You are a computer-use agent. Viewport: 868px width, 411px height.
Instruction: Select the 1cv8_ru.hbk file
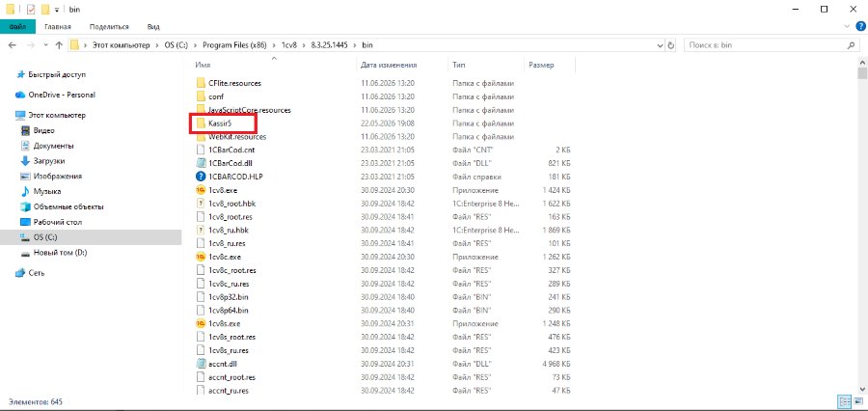point(228,230)
